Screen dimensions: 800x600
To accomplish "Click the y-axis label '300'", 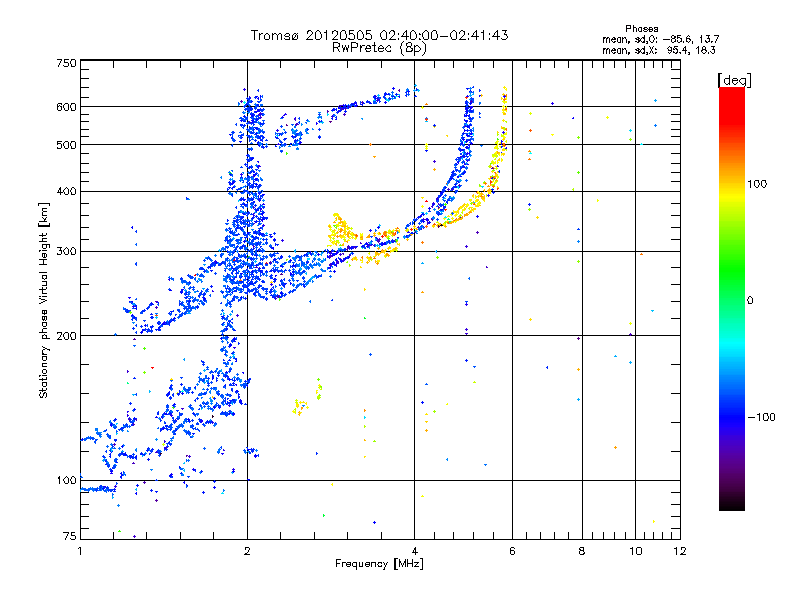I will coord(66,252).
